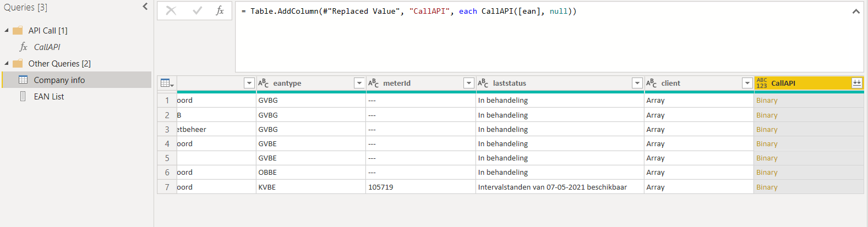
Task: Select the meterId column header
Action: pyautogui.click(x=421, y=83)
